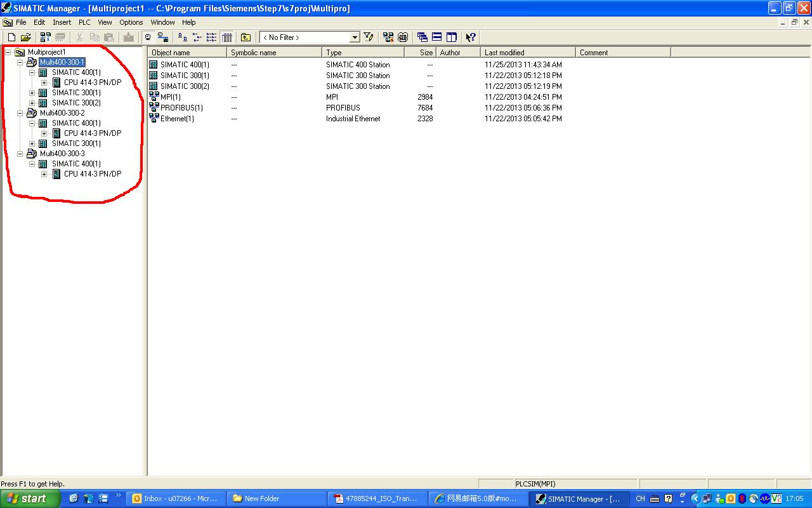Click the New Project toolbar icon

click(11, 37)
